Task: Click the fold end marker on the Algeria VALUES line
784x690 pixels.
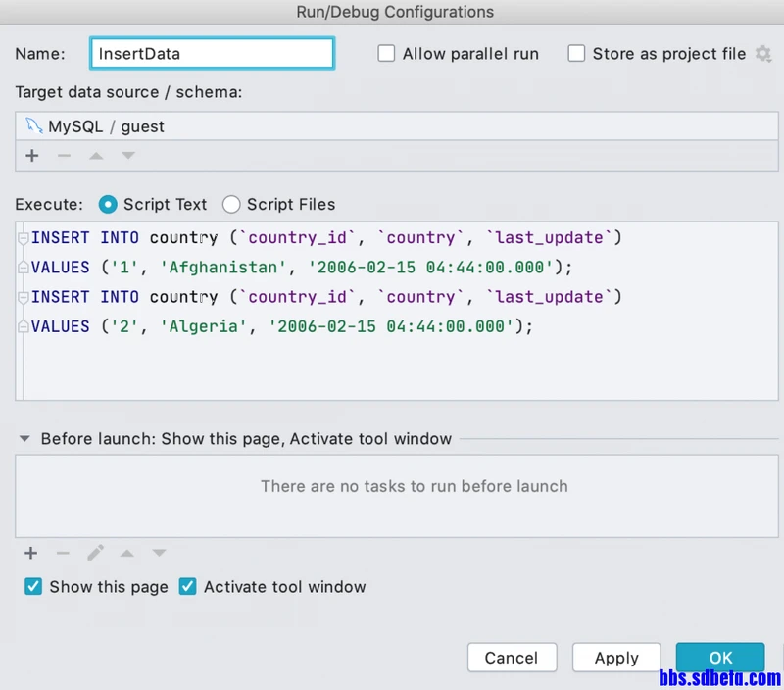Action: (x=23, y=327)
